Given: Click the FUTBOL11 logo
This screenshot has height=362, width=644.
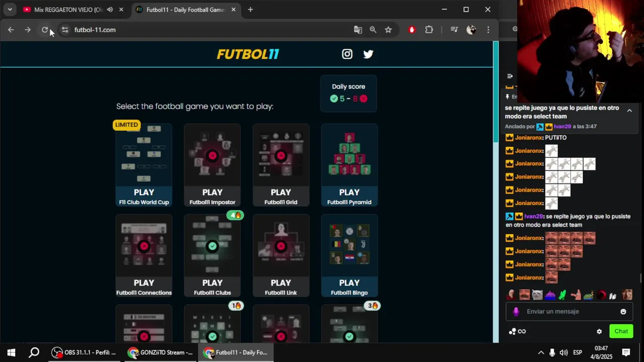Looking at the screenshot, I should pos(248,54).
